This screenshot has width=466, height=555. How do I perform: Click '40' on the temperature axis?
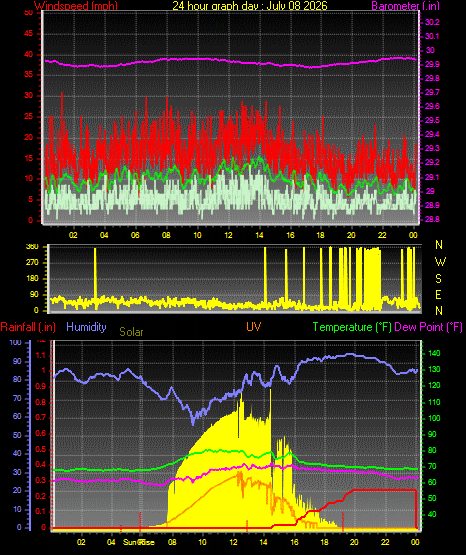pos(432,514)
